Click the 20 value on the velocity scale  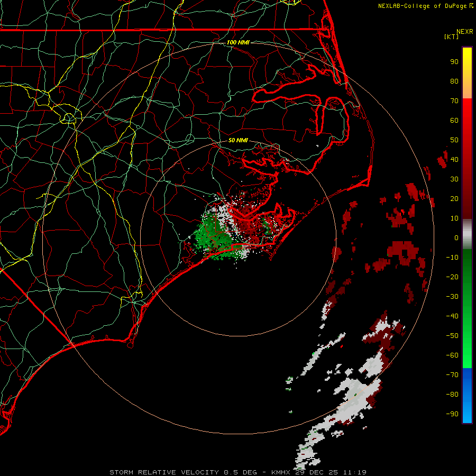click(454, 198)
